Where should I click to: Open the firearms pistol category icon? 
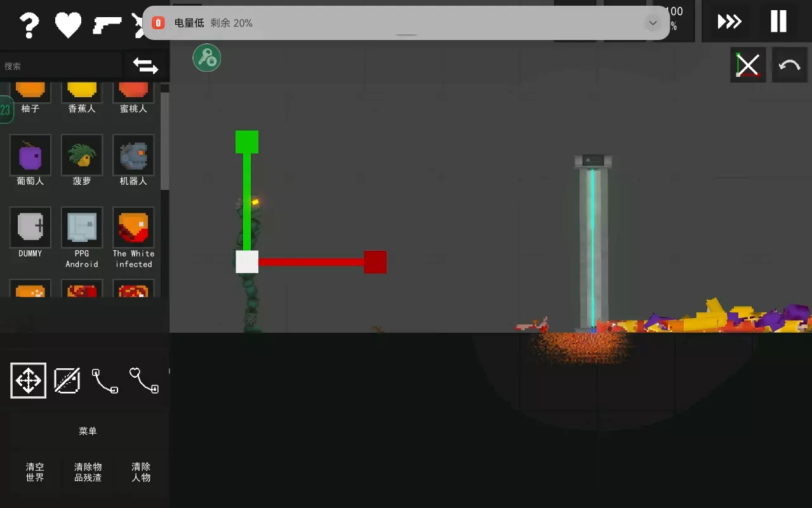[107, 25]
